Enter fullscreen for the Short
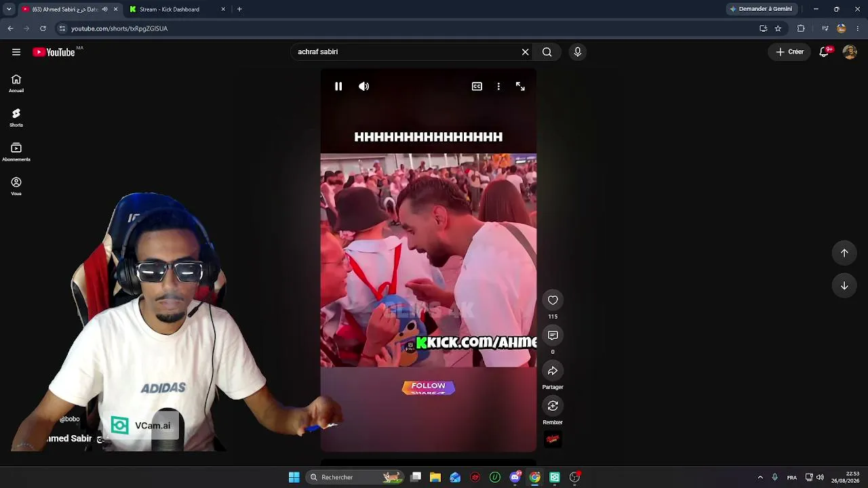Screen dimensions: 868x488 click(x=520, y=87)
